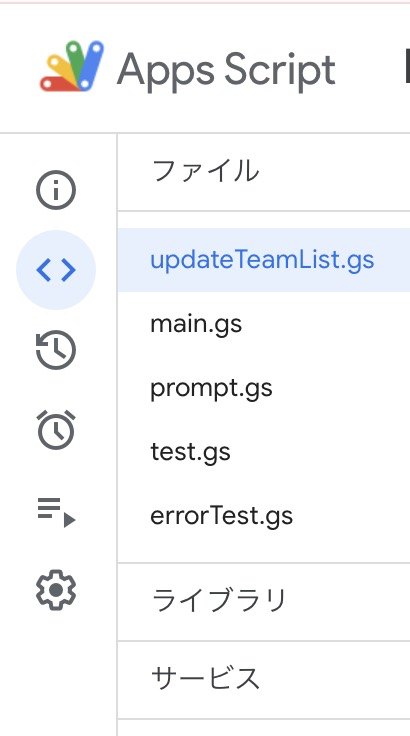The height and width of the screenshot is (736, 410).
Task: Select the Editor code brackets icon
Action: point(56,270)
